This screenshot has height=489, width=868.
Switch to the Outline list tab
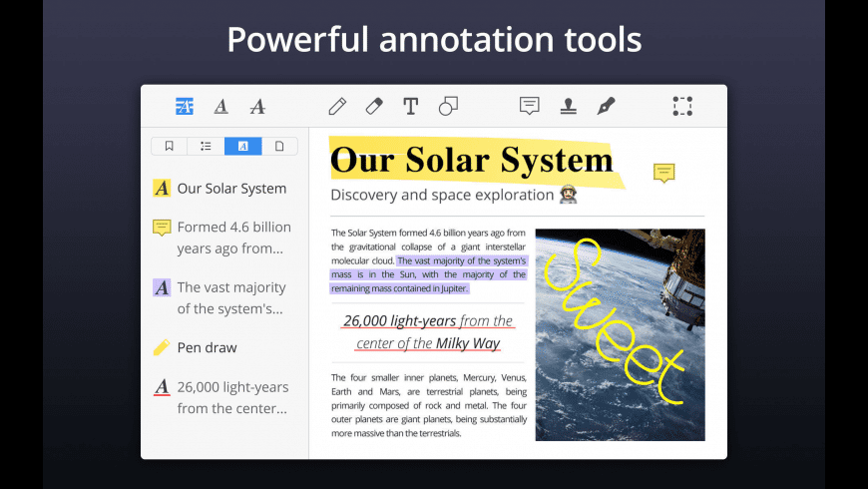point(206,146)
